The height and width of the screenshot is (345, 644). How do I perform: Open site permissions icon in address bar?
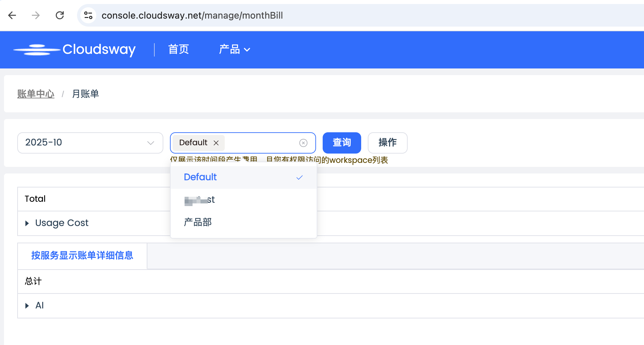coord(88,15)
